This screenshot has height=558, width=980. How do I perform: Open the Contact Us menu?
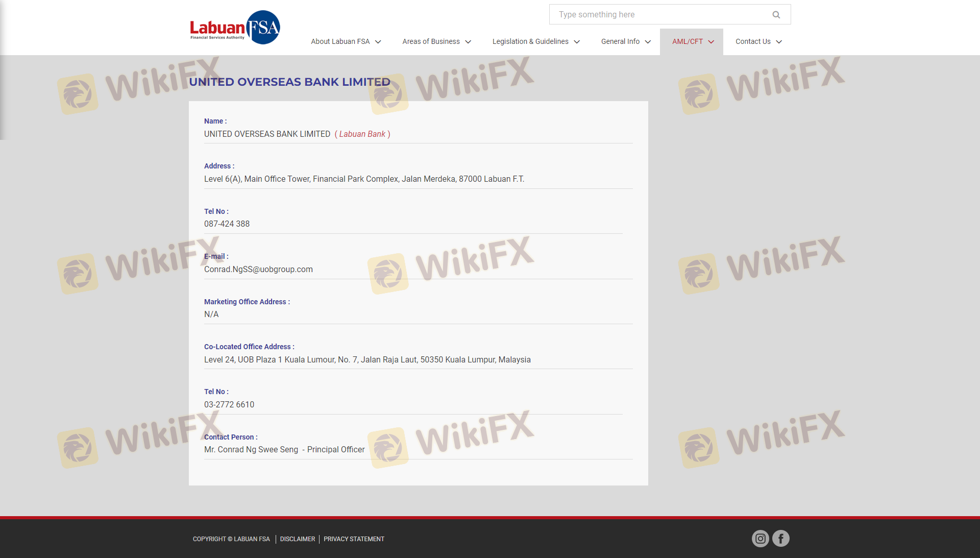[x=753, y=42]
